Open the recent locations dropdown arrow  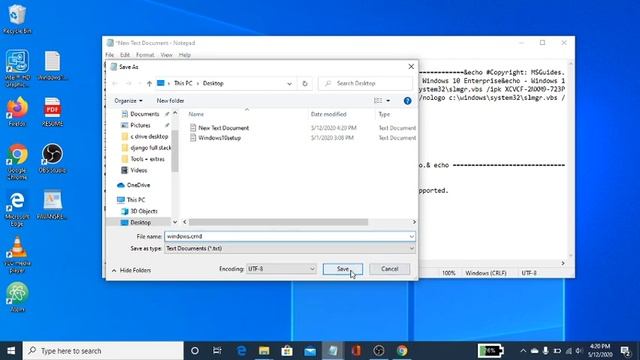coord(139,83)
